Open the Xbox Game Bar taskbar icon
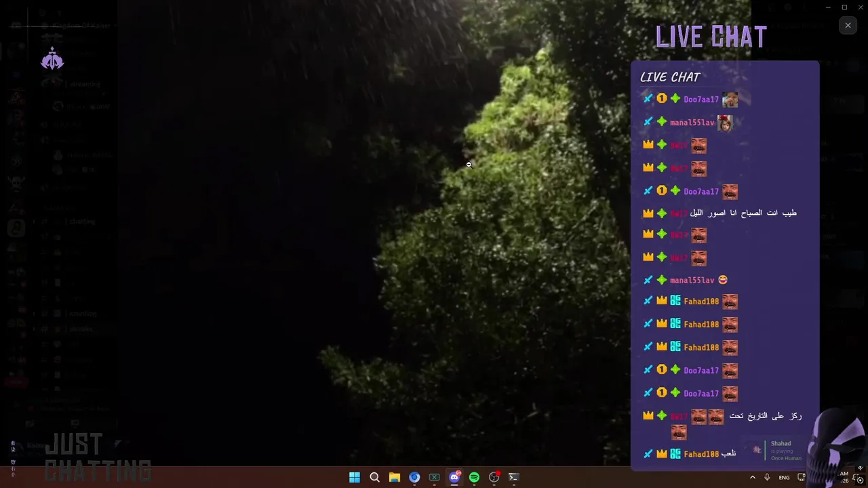The height and width of the screenshot is (488, 868). (435, 477)
